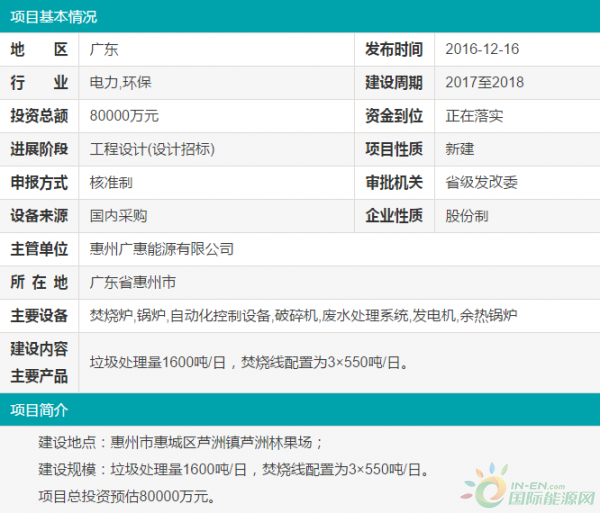Select the 项目简介 section header

click(x=41, y=409)
